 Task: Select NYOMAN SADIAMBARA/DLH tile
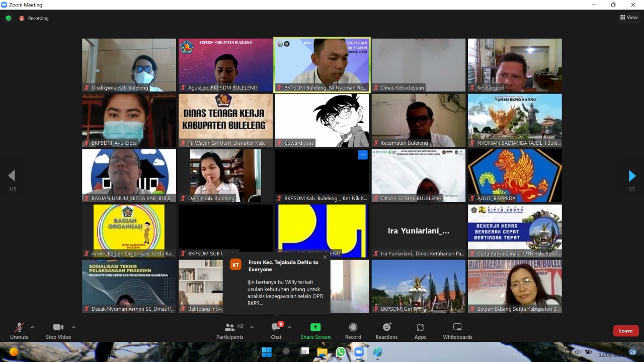click(x=515, y=121)
